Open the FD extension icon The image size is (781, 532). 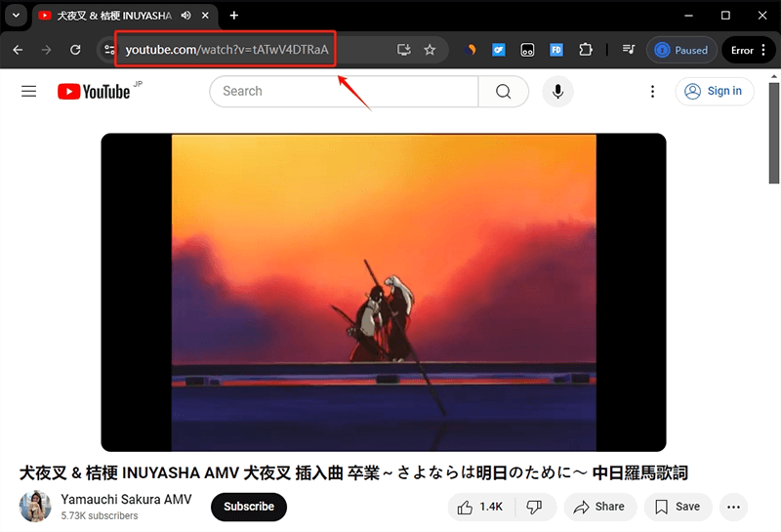556,50
